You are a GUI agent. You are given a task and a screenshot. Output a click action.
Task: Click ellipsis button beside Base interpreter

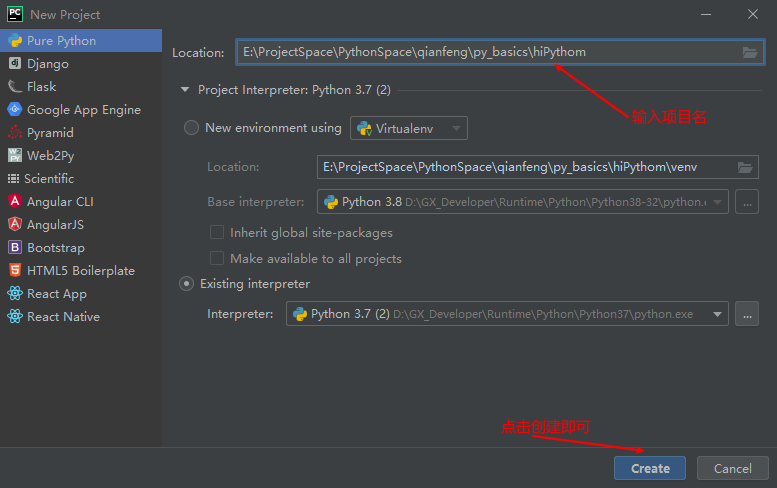coord(747,202)
